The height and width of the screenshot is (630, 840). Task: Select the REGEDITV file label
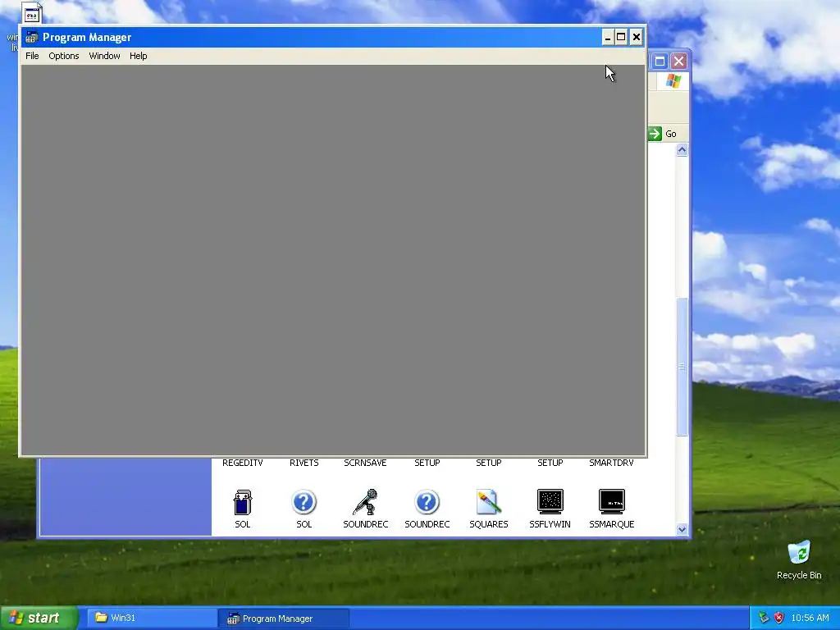click(243, 463)
